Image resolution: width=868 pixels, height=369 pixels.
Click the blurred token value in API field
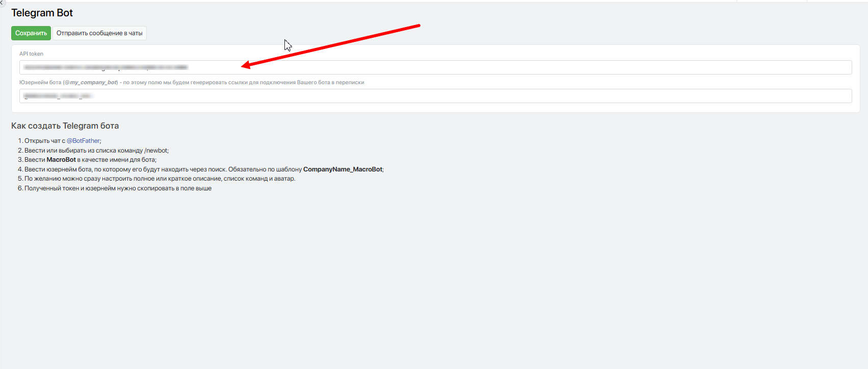(106, 67)
